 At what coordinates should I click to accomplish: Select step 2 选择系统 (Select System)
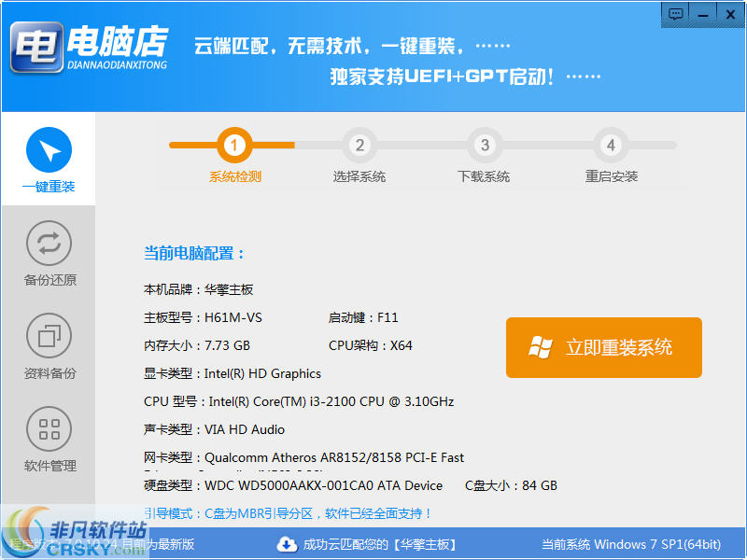pos(360,145)
